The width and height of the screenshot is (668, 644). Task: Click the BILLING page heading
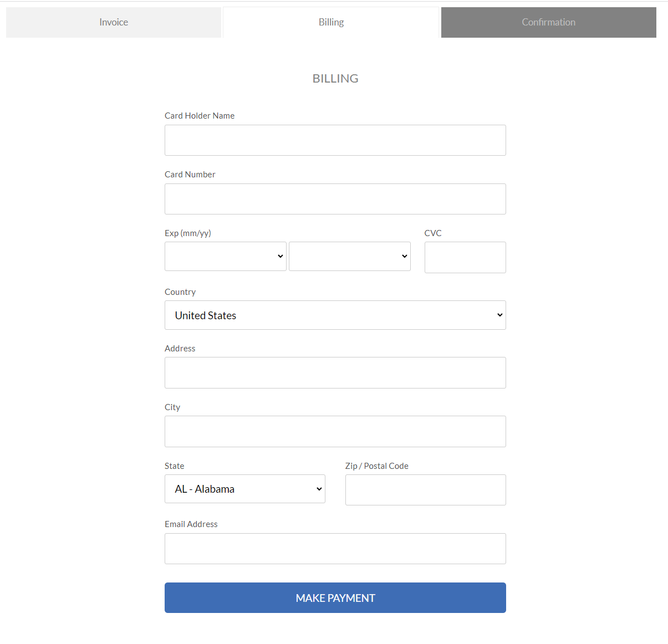point(335,79)
